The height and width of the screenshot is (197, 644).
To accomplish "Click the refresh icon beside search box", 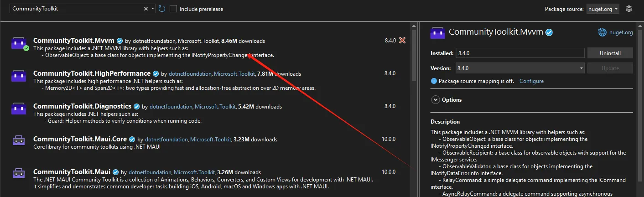I will tap(162, 9).
